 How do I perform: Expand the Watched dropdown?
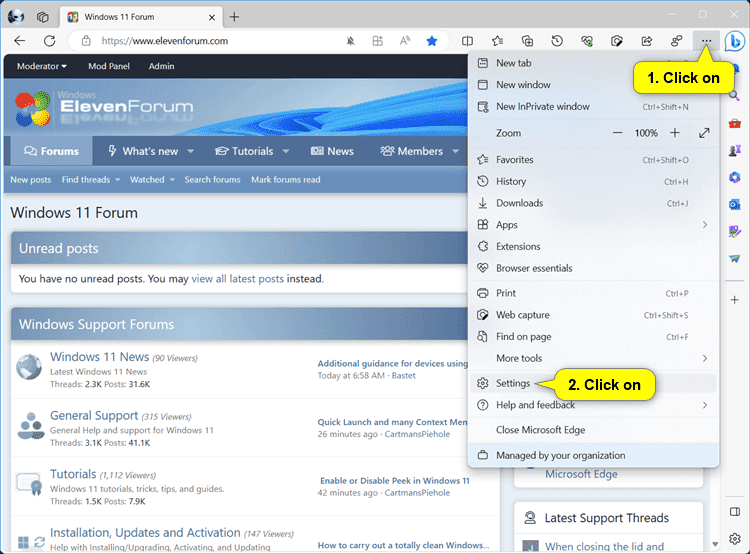click(x=152, y=180)
